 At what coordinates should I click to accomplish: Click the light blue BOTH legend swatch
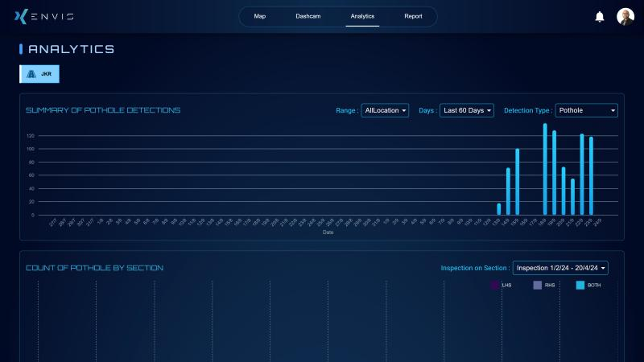coord(580,285)
